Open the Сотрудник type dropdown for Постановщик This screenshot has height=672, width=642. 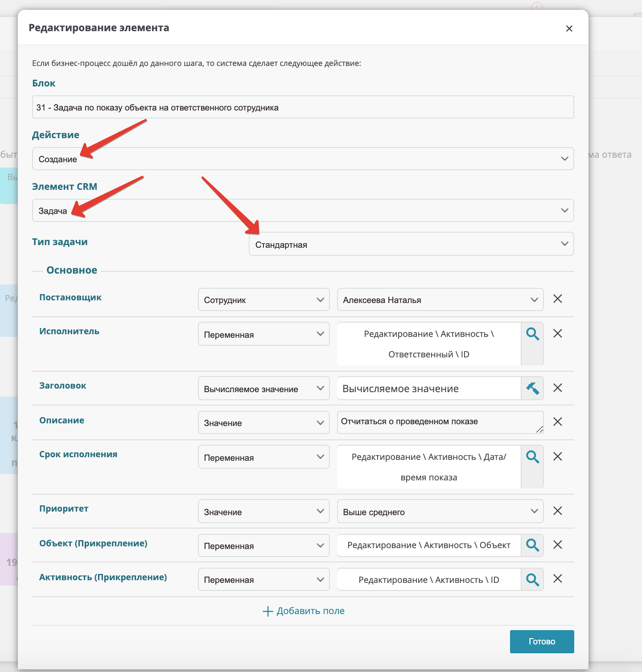263,299
